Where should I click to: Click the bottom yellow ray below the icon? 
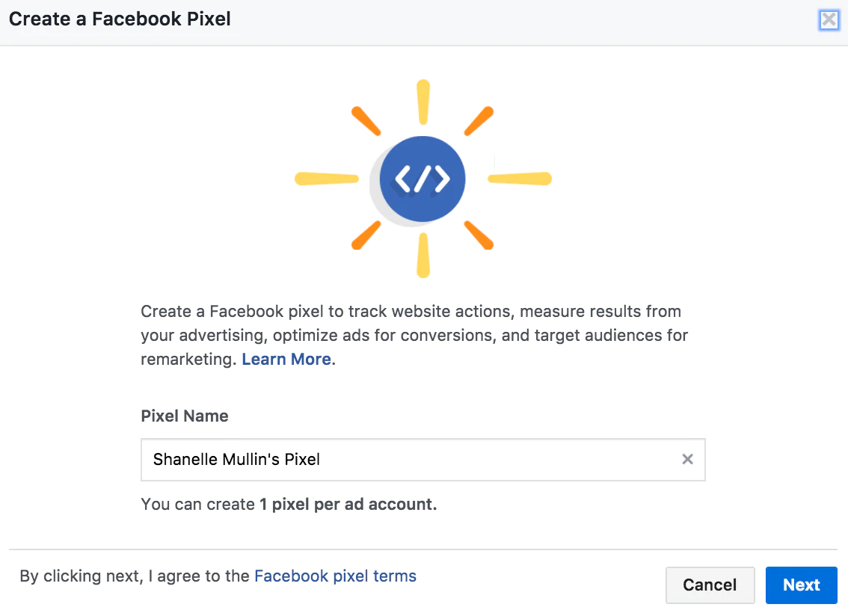pyautogui.click(x=423, y=256)
